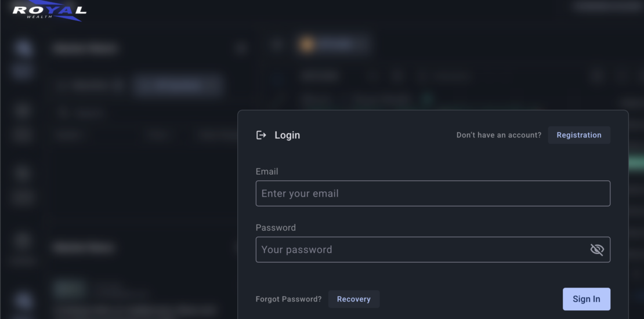This screenshot has height=319, width=644.
Task: Open the blurred asset selector next to coin
Action: pyautogui.click(x=341, y=45)
